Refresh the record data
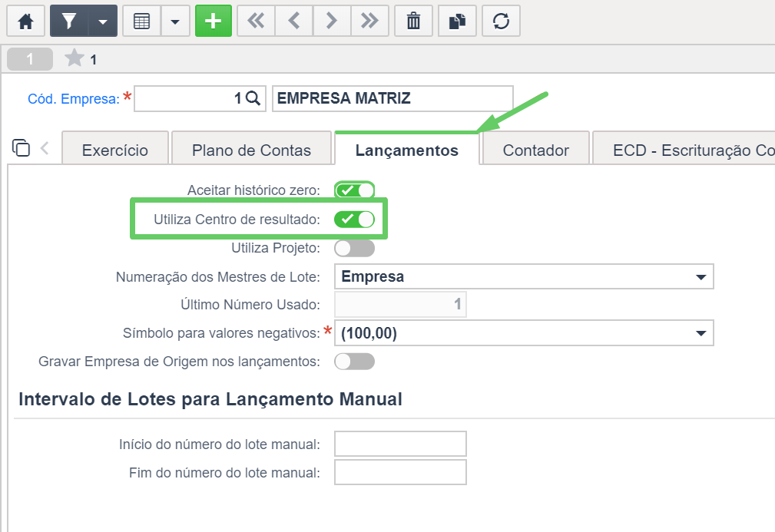 pos(502,21)
